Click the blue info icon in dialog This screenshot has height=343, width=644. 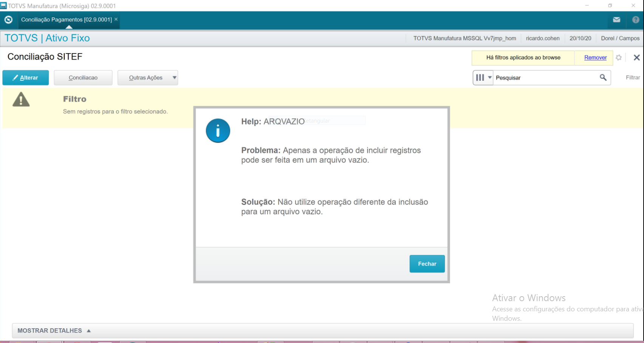[x=218, y=131]
